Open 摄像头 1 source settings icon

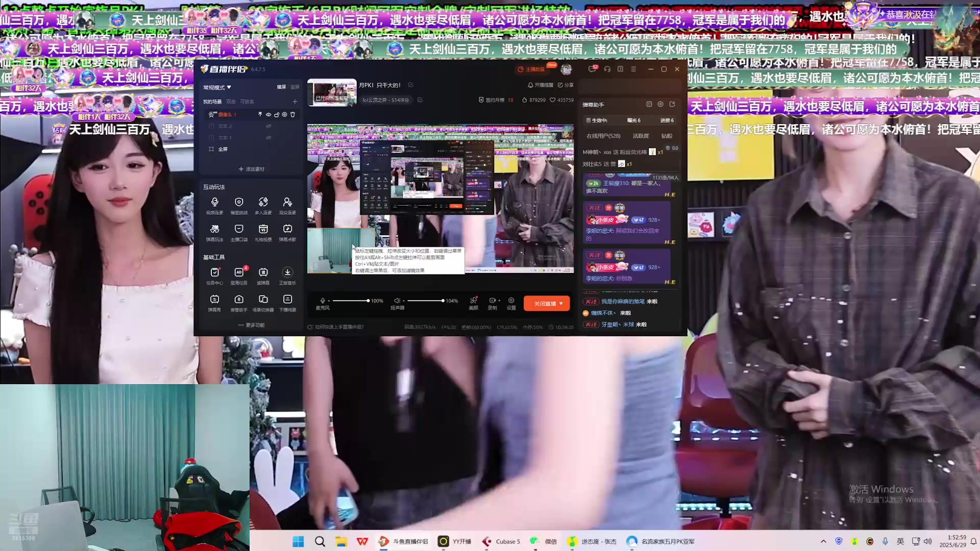click(x=284, y=115)
